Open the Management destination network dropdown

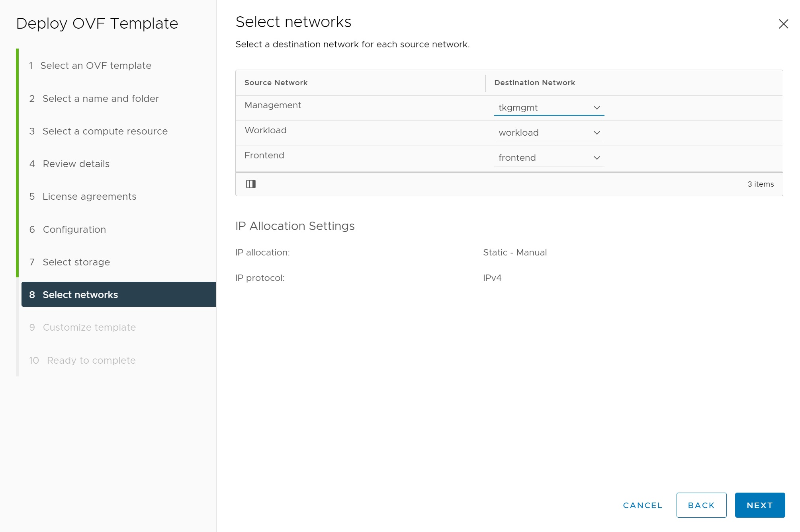(x=549, y=108)
